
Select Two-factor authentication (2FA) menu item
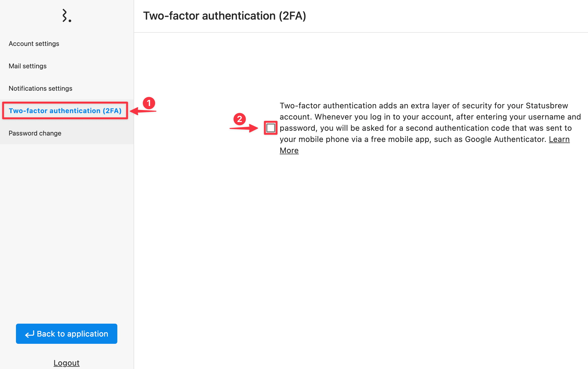[x=65, y=111]
